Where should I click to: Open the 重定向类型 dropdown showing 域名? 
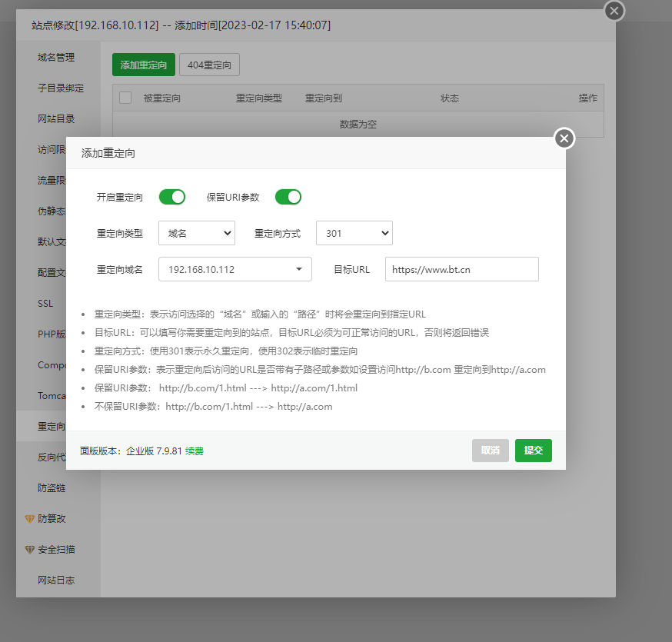tap(197, 233)
